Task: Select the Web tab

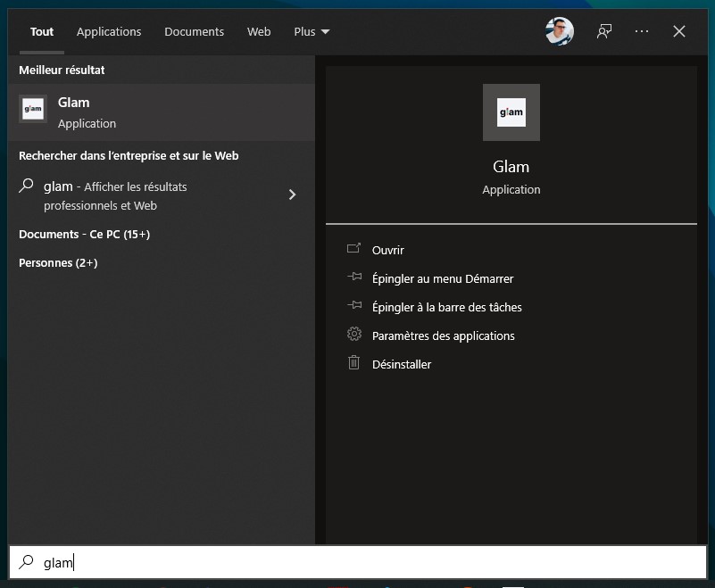Action: [x=259, y=31]
